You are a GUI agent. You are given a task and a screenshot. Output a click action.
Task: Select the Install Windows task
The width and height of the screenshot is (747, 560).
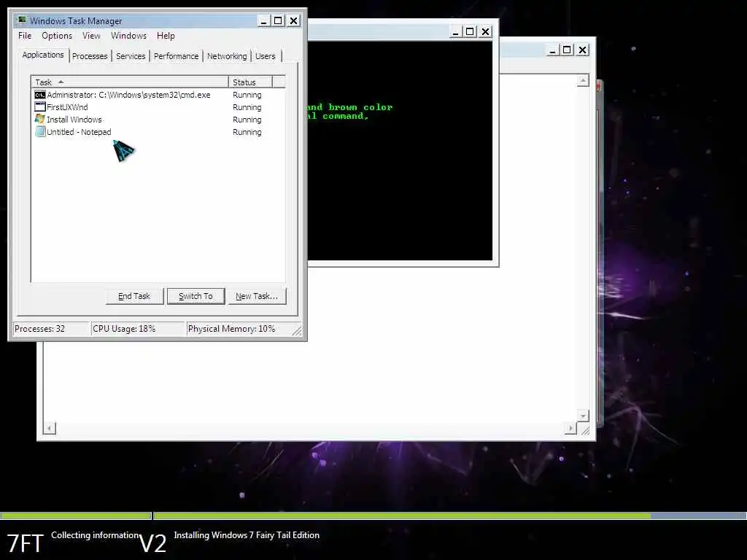click(158, 120)
